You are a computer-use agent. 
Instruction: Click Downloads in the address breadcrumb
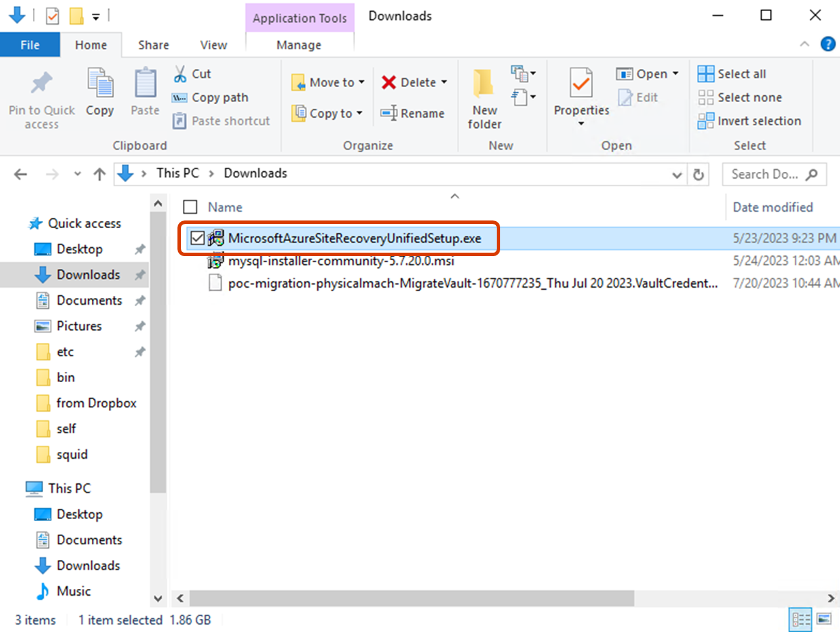click(255, 173)
